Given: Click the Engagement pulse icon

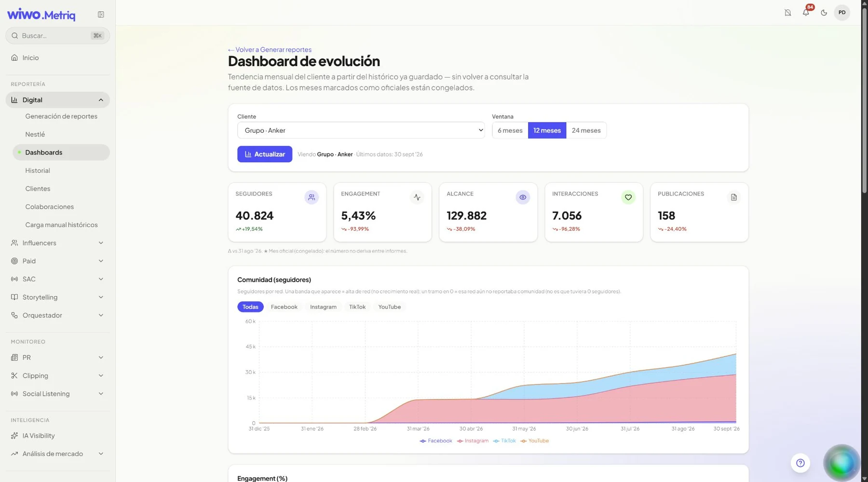Looking at the screenshot, I should (417, 197).
